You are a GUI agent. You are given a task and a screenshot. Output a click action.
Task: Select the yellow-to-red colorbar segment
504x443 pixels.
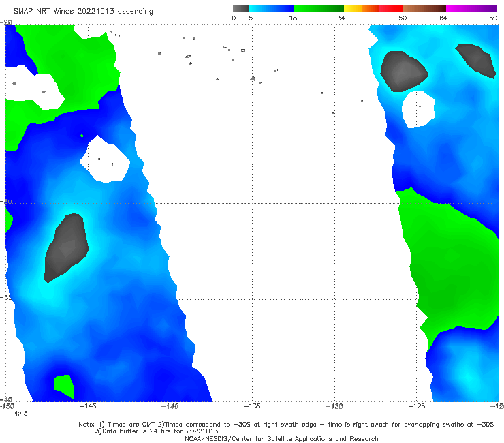point(373,8)
